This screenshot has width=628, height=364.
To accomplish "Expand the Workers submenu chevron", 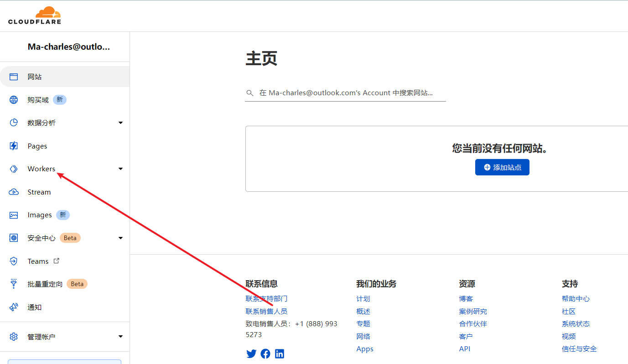I will click(120, 169).
